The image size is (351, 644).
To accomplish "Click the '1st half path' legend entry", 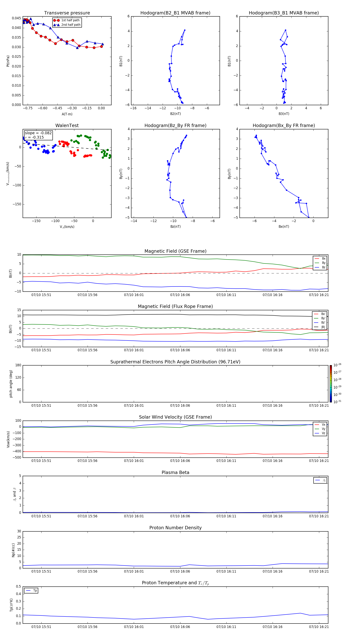I will 66,20.
